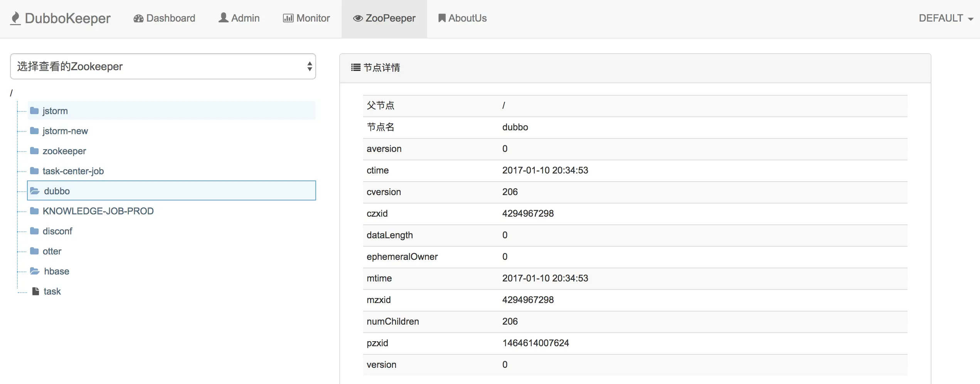Click the dataLength row label
The width and height of the screenshot is (980, 384).
tap(390, 235)
